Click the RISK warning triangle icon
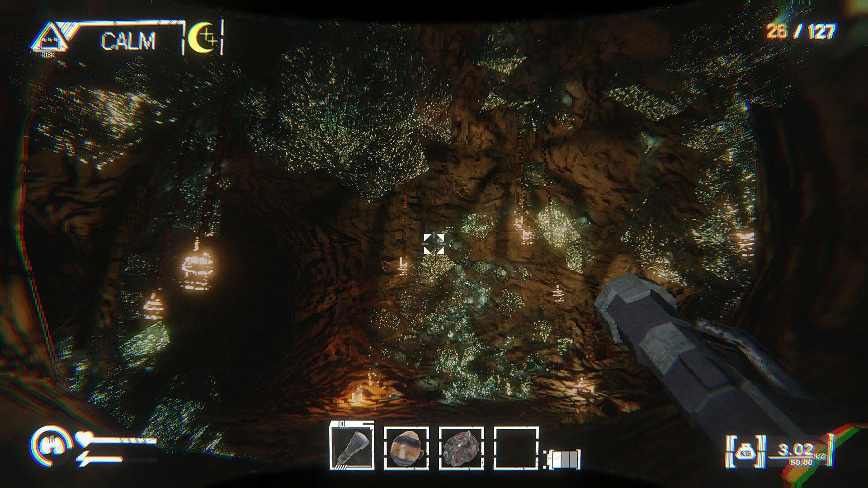The height and width of the screenshot is (488, 868). (49, 40)
